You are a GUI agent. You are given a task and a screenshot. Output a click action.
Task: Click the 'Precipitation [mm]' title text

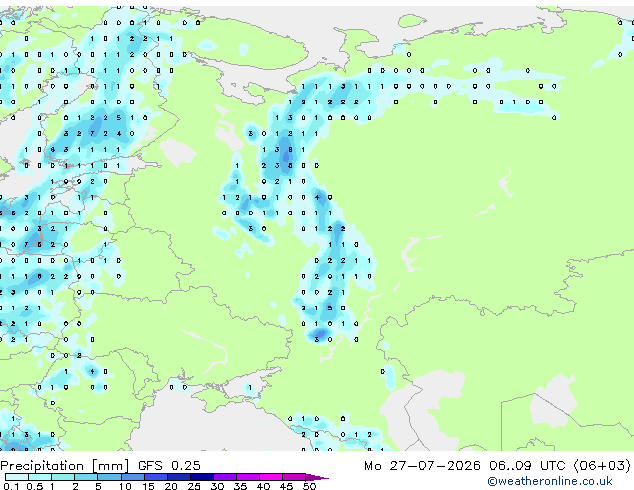65,466
